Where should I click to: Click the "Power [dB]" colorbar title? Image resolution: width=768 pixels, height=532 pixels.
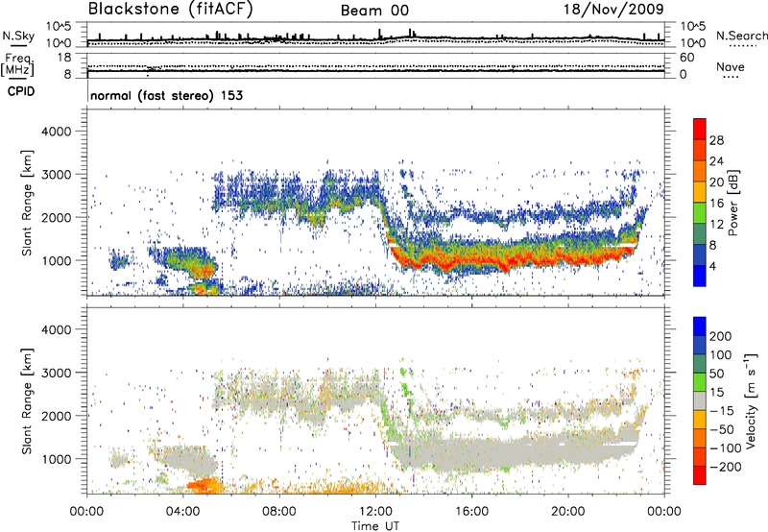point(732,203)
